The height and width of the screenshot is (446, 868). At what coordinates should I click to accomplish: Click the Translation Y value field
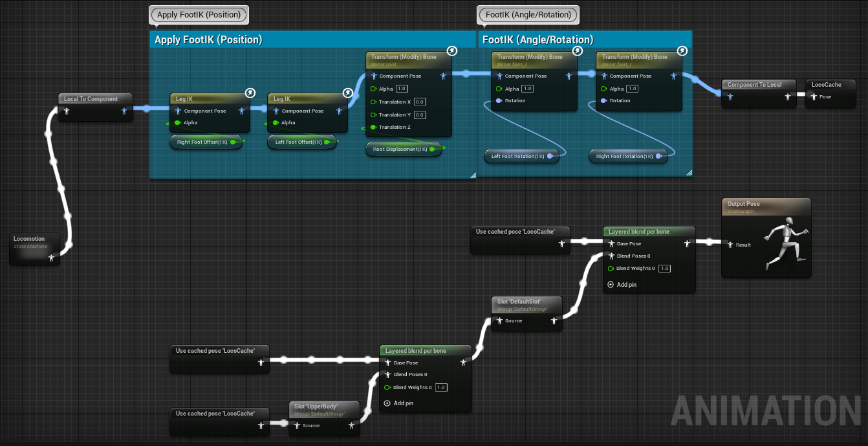[x=419, y=115]
